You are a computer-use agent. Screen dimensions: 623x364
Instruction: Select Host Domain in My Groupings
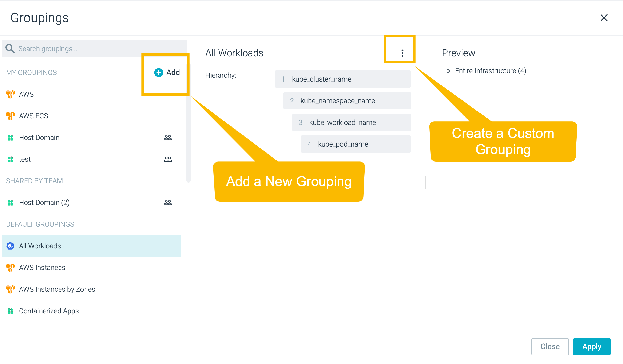point(91,138)
